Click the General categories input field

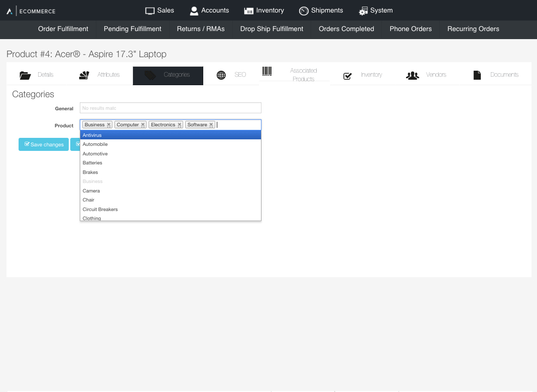pos(171,108)
